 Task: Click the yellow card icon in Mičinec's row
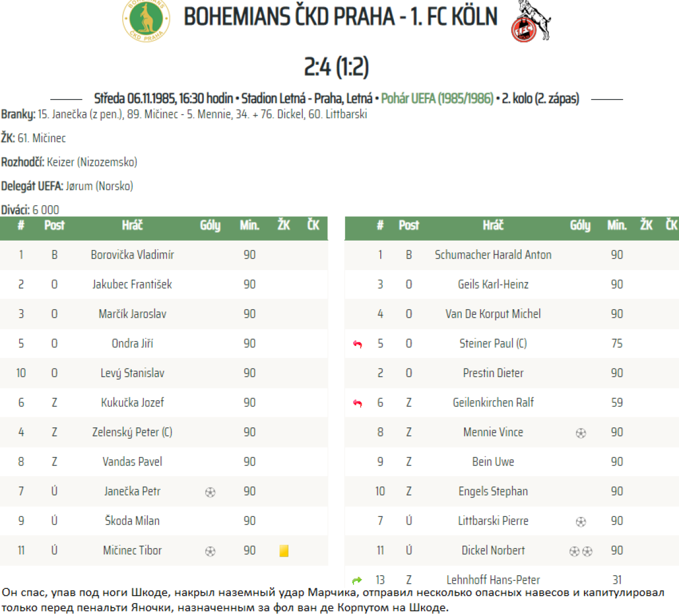284,550
